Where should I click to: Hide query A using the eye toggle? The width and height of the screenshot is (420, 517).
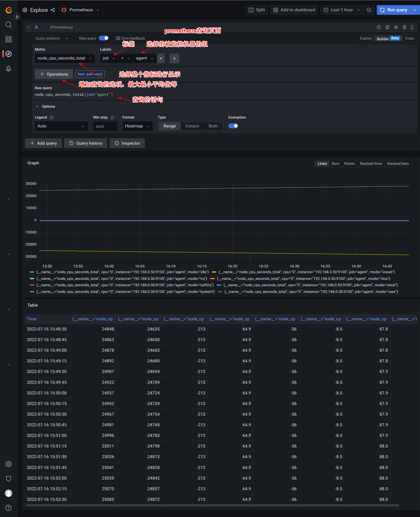pyautogui.click(x=396, y=27)
